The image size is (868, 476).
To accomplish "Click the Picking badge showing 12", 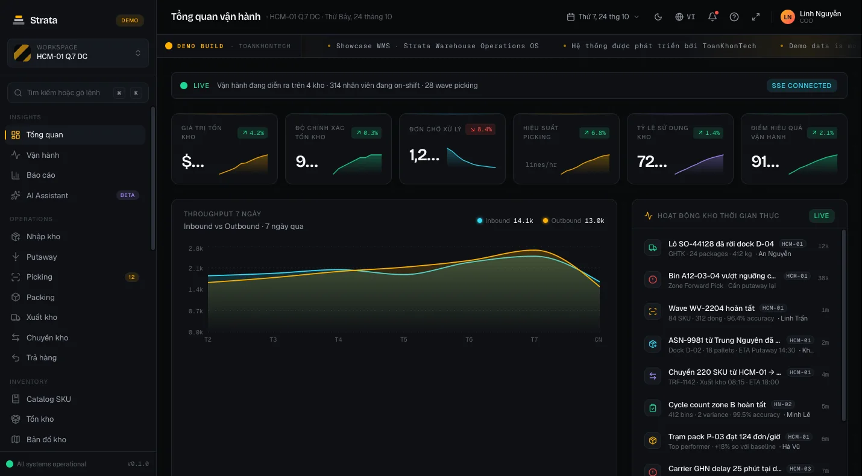I will coord(132,277).
